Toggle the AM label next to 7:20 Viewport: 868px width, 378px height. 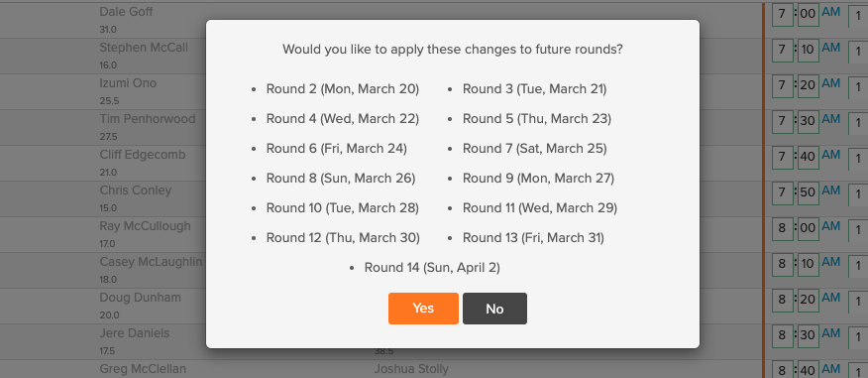click(831, 83)
